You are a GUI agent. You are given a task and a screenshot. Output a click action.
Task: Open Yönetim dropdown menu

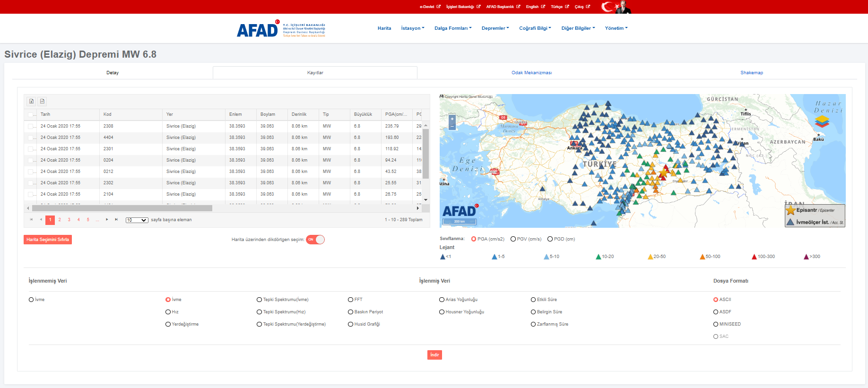(x=616, y=28)
